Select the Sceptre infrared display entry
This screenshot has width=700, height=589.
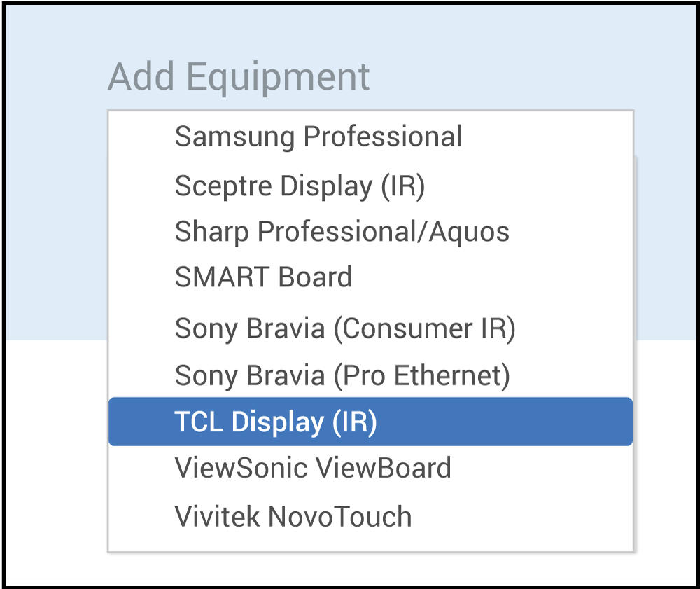(x=300, y=186)
